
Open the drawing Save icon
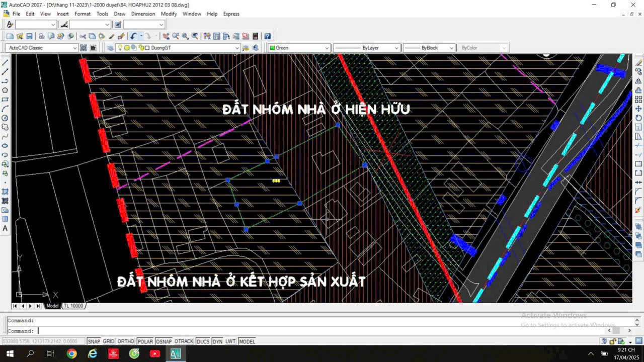click(29, 36)
